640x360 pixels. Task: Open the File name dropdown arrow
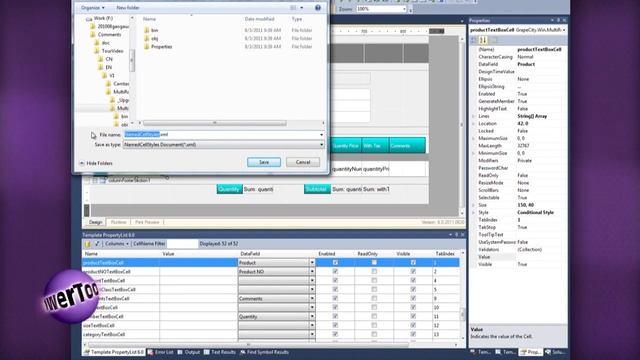click(321, 135)
